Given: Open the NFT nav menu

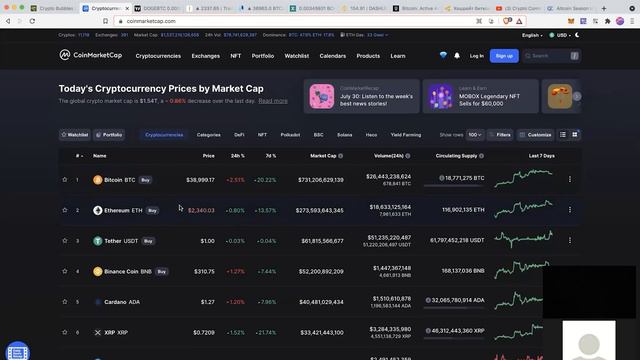Looking at the screenshot, I should coord(236,56).
